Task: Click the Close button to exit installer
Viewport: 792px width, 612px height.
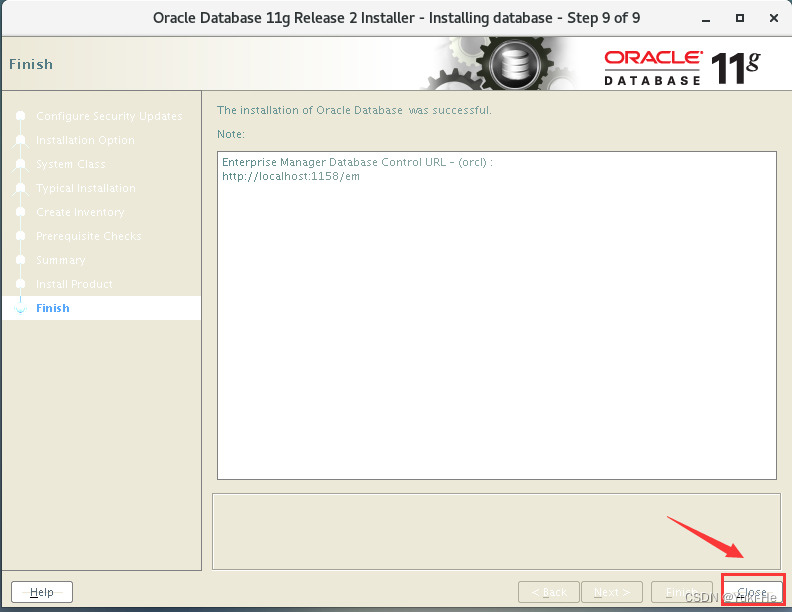Action: tap(753, 591)
